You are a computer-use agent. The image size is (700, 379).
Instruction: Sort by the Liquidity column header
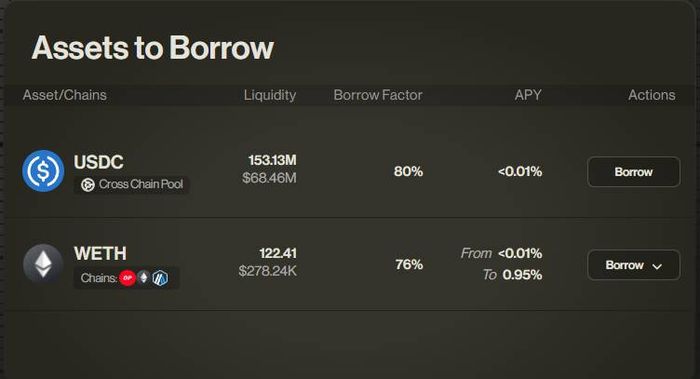coord(270,95)
